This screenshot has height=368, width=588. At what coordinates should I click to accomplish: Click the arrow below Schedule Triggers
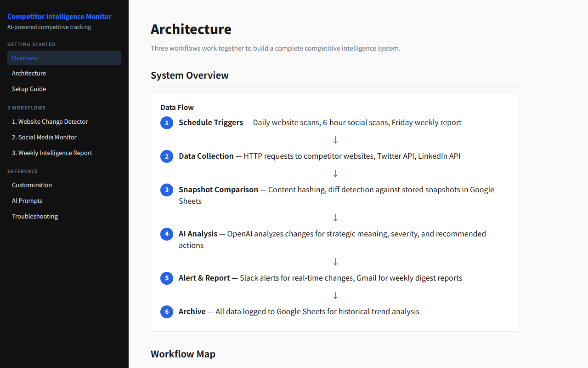click(335, 139)
